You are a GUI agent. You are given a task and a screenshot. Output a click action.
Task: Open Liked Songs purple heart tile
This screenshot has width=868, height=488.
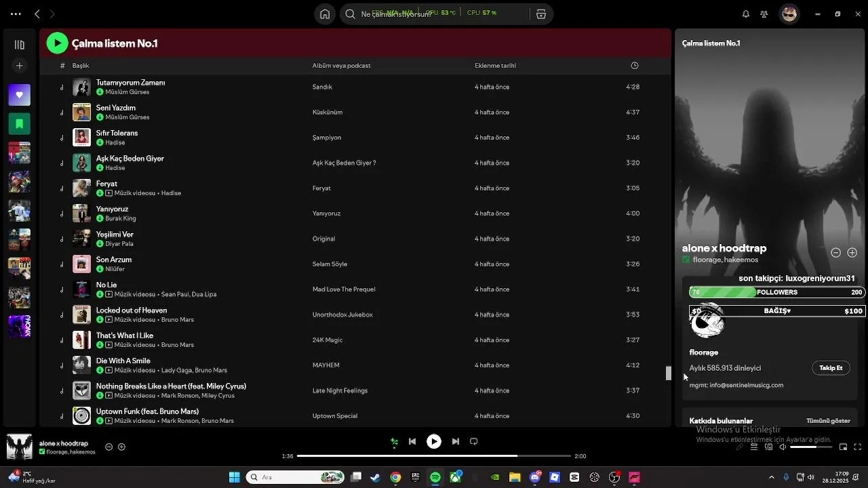pos(20,95)
